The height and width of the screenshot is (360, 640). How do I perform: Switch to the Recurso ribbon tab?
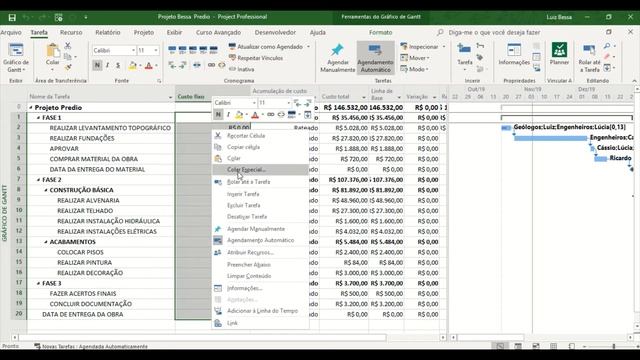pyautogui.click(x=71, y=32)
